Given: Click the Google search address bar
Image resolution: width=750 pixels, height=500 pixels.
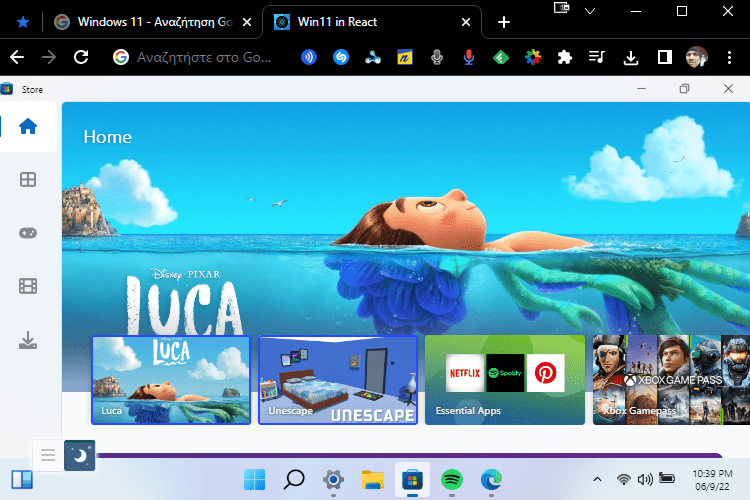Looking at the screenshot, I should pyautogui.click(x=194, y=57).
